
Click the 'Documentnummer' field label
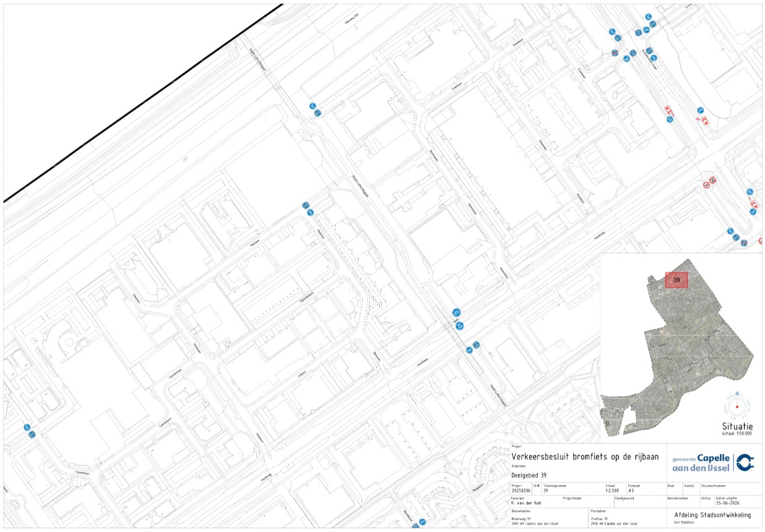pos(714,486)
